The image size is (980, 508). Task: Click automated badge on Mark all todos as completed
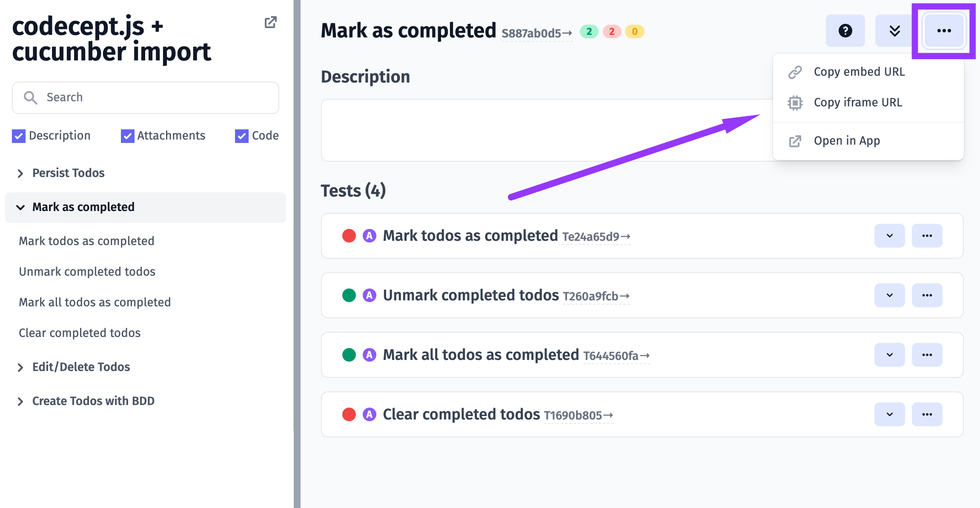(x=370, y=355)
